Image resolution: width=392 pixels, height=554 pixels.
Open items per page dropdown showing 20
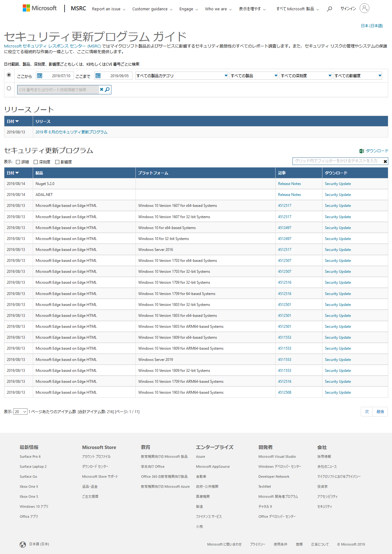coord(21,412)
